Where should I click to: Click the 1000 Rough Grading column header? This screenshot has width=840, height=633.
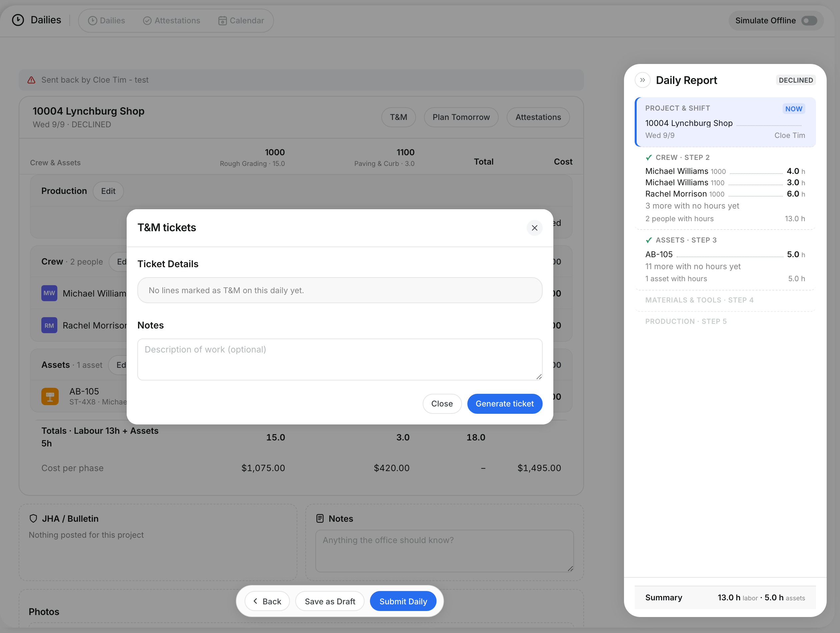pos(252,157)
